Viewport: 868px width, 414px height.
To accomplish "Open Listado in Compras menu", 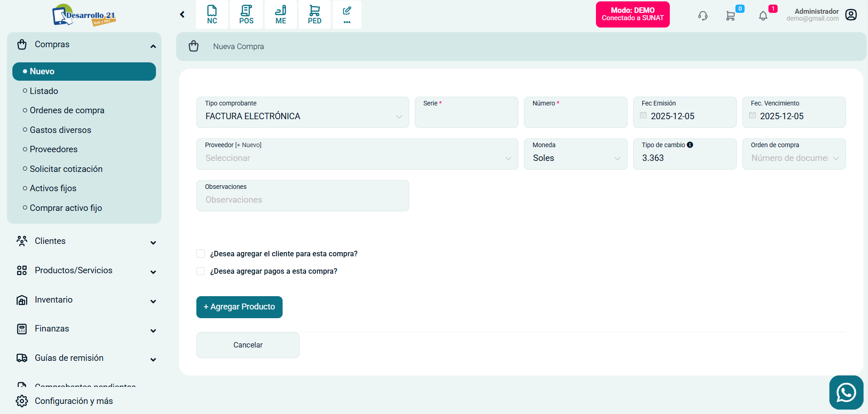I will [x=44, y=91].
